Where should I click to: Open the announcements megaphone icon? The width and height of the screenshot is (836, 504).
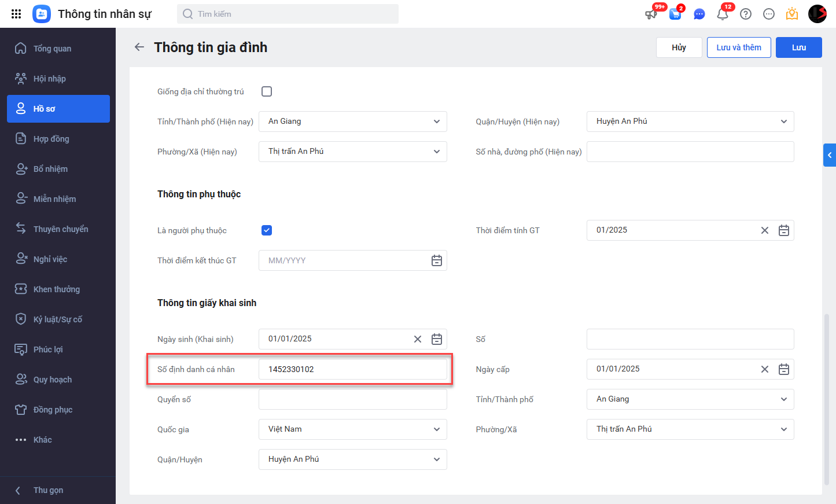(651, 14)
